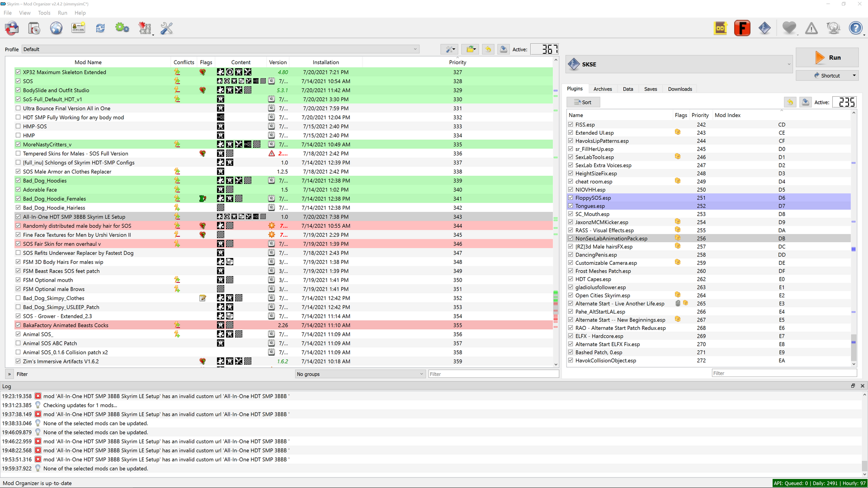
Task: Uncheck MoreNastyCritters_v mod
Action: click(x=18, y=145)
